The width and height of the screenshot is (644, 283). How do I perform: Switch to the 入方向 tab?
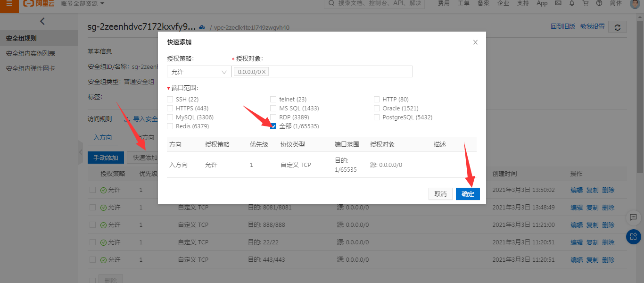coord(103,138)
